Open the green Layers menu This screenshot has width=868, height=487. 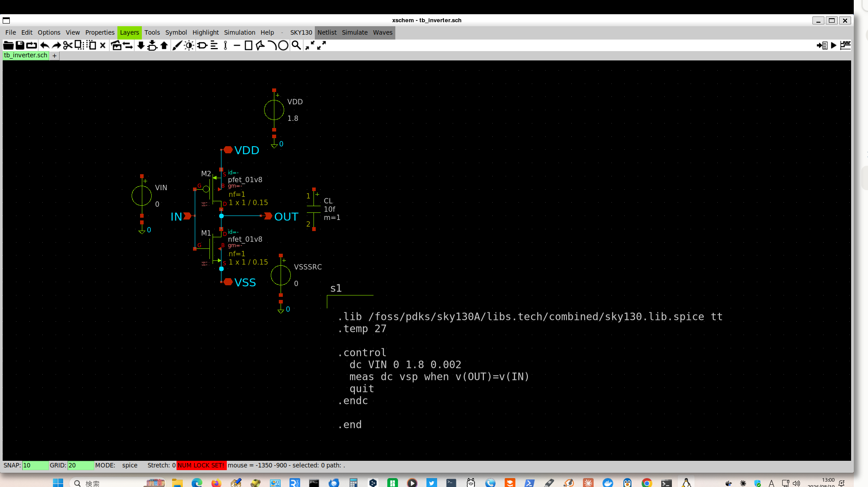click(x=129, y=32)
